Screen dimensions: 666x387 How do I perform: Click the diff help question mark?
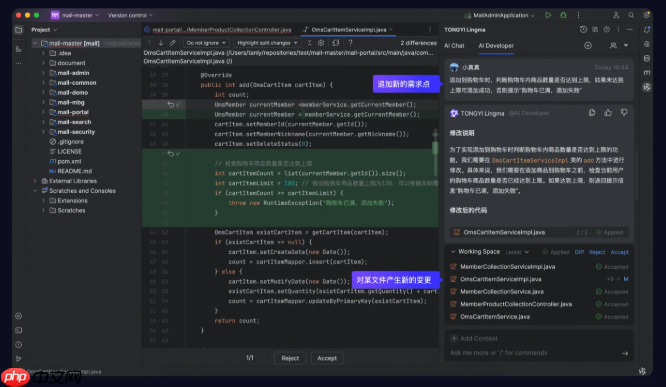[350, 43]
